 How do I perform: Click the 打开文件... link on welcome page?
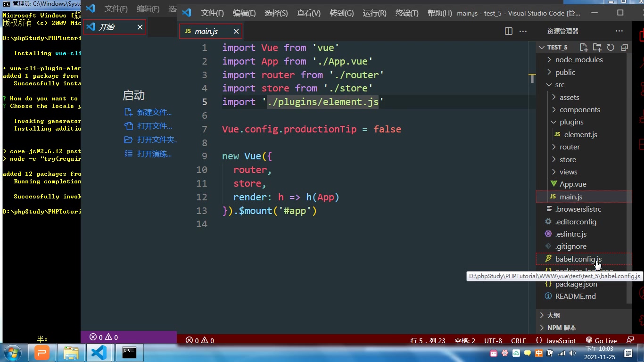(x=155, y=126)
